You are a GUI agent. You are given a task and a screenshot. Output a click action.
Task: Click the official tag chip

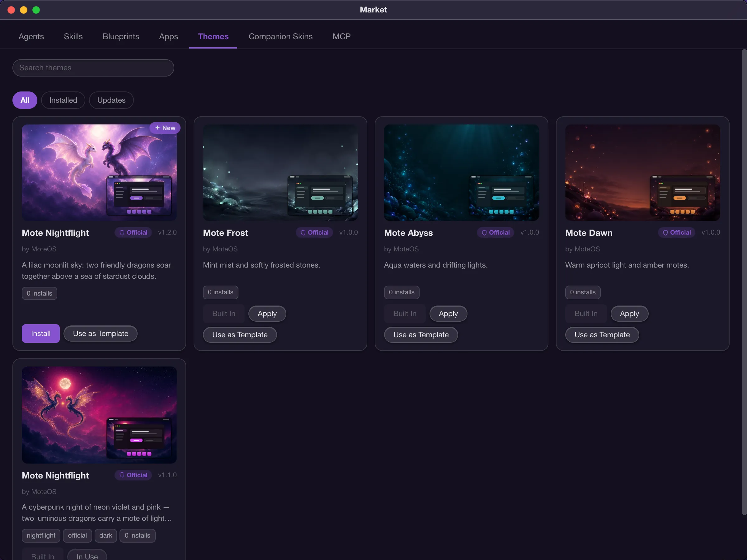click(x=77, y=536)
